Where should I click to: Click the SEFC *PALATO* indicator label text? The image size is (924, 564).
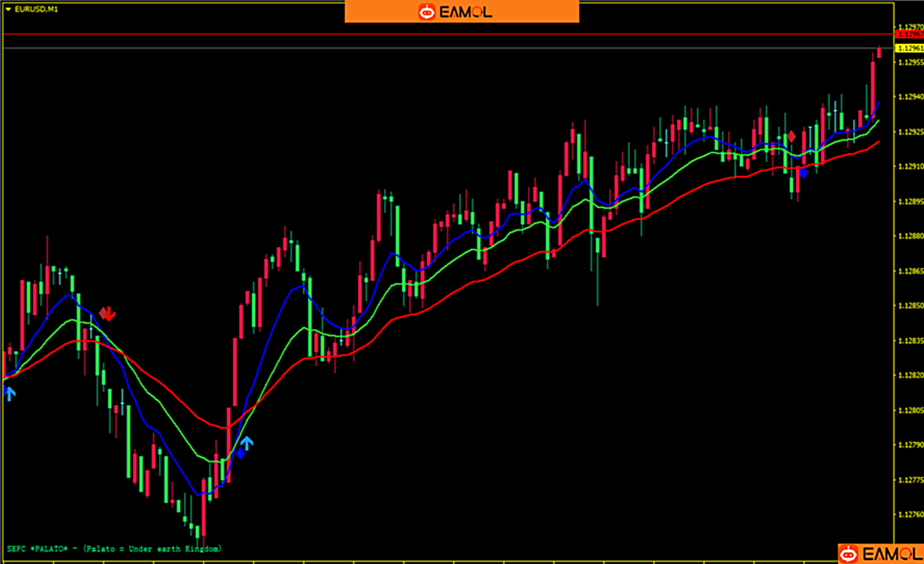tap(113, 548)
